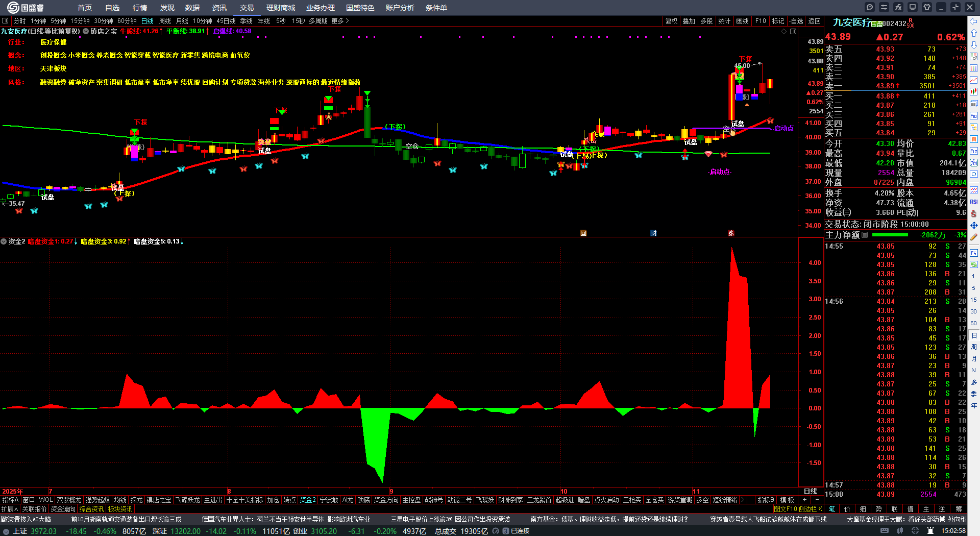Click the 关联报价 button
980x536 pixels.
pos(34,509)
